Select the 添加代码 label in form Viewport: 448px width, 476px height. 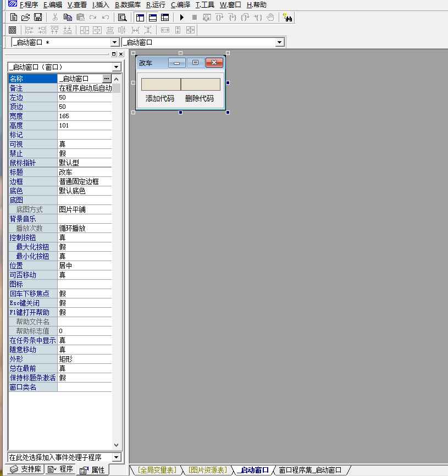159,98
